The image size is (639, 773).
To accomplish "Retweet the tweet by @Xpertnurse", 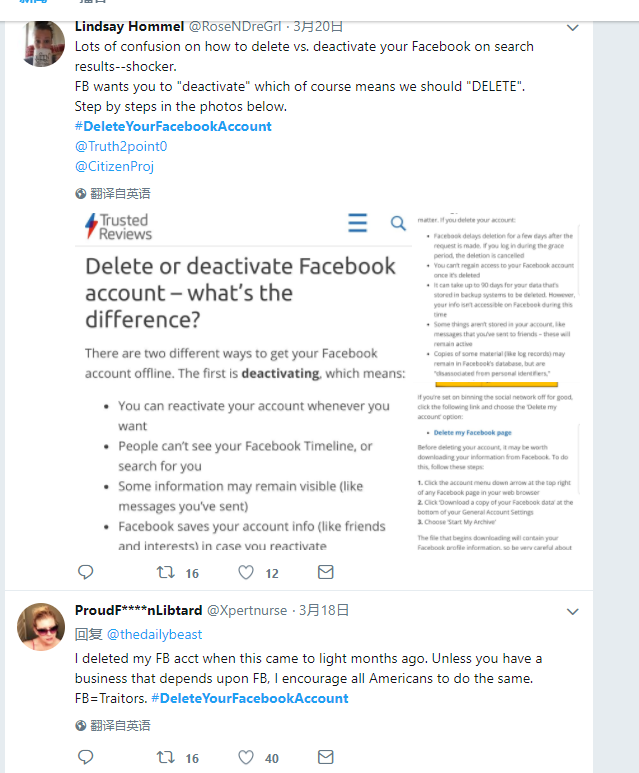I will pyautogui.click(x=167, y=757).
